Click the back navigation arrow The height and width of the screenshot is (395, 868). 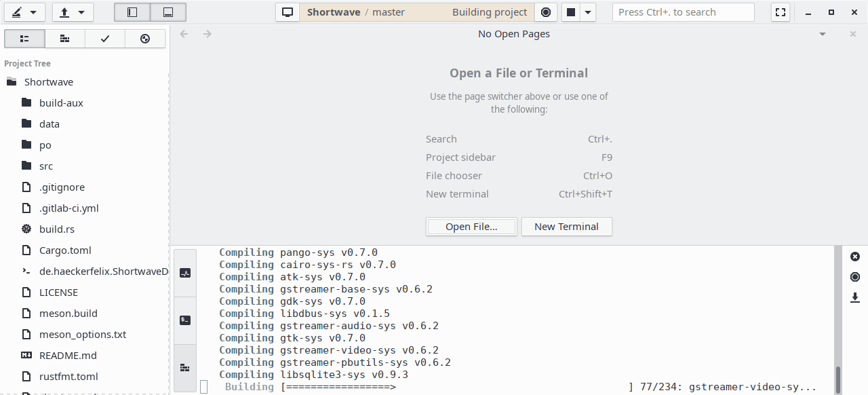[x=184, y=34]
